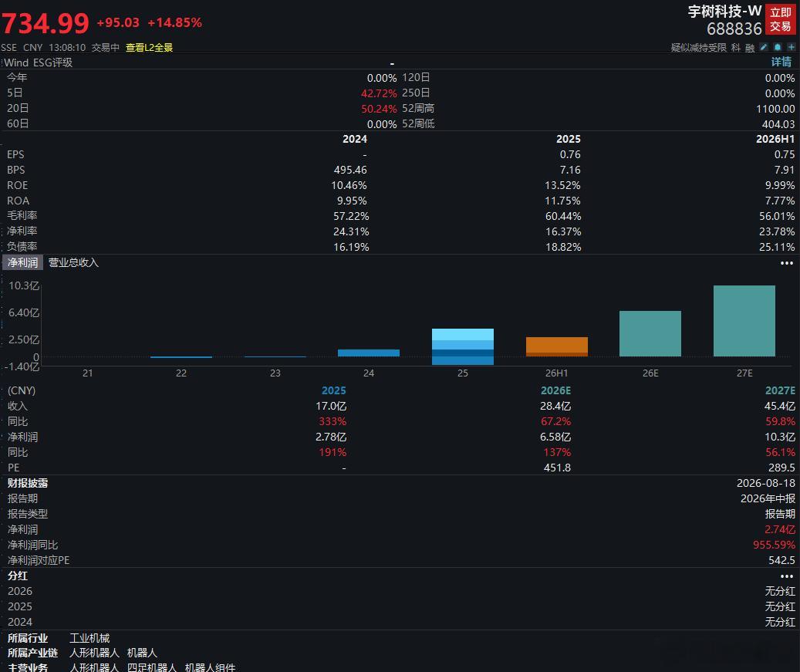This screenshot has height=672, width=800.
Task: Click the blue 2025 forecast column header
Action: pyautogui.click(x=334, y=390)
